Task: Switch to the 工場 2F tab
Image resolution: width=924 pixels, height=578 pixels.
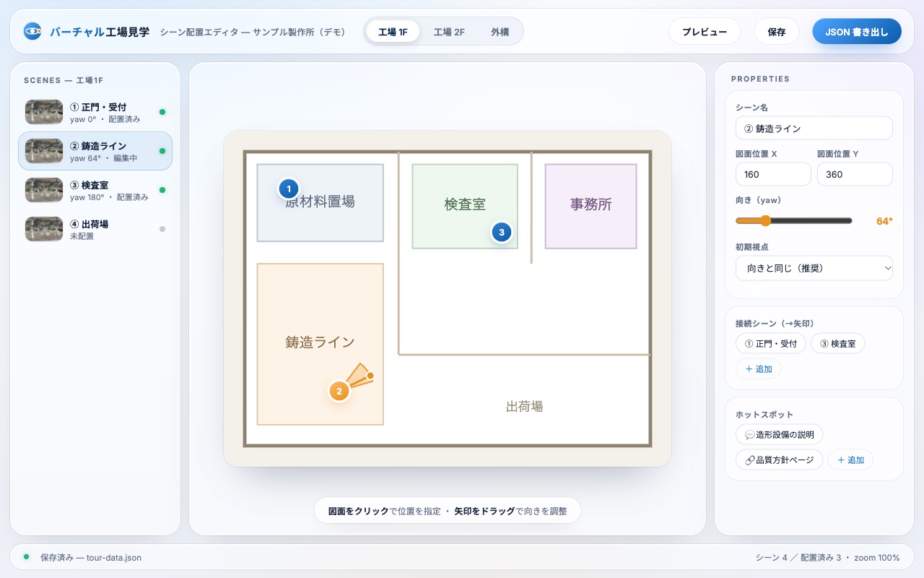Action: (449, 32)
